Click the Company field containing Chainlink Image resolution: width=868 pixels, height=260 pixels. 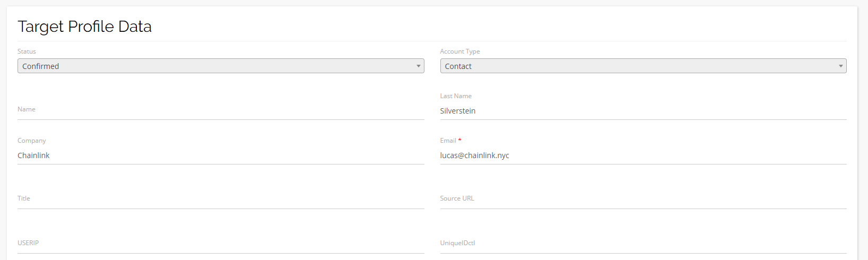pos(220,155)
